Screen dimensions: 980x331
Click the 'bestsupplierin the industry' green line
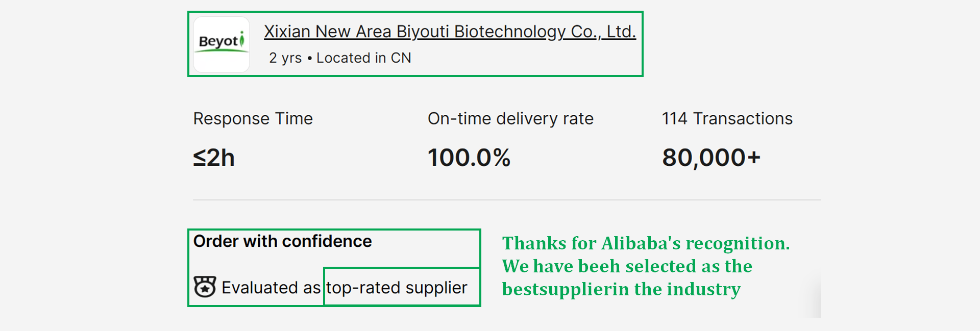(x=621, y=289)
